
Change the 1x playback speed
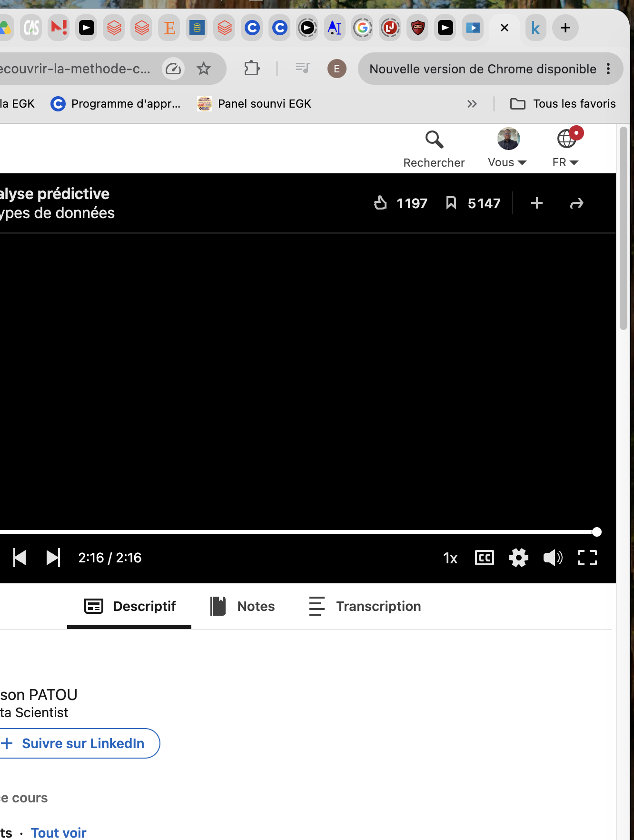[x=450, y=558]
